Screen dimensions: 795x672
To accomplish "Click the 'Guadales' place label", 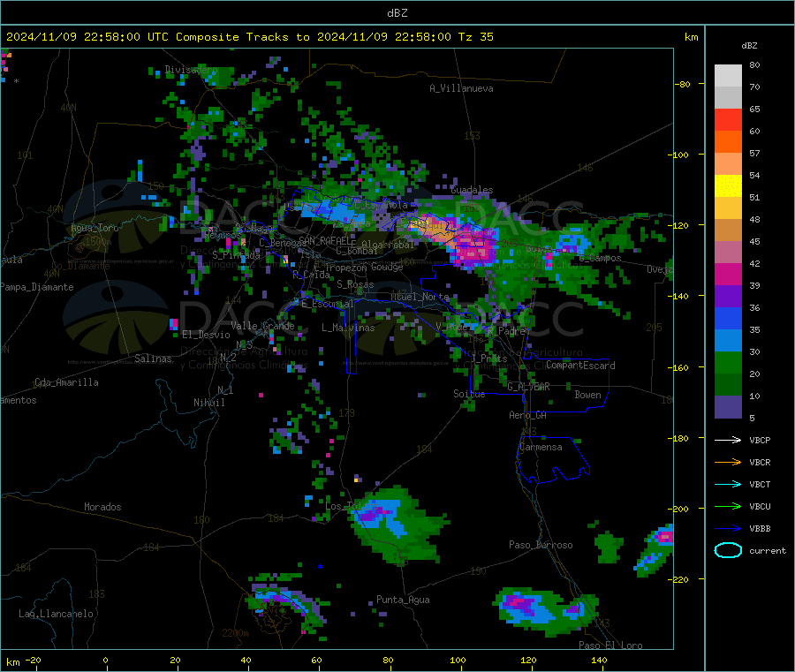I will [x=472, y=190].
